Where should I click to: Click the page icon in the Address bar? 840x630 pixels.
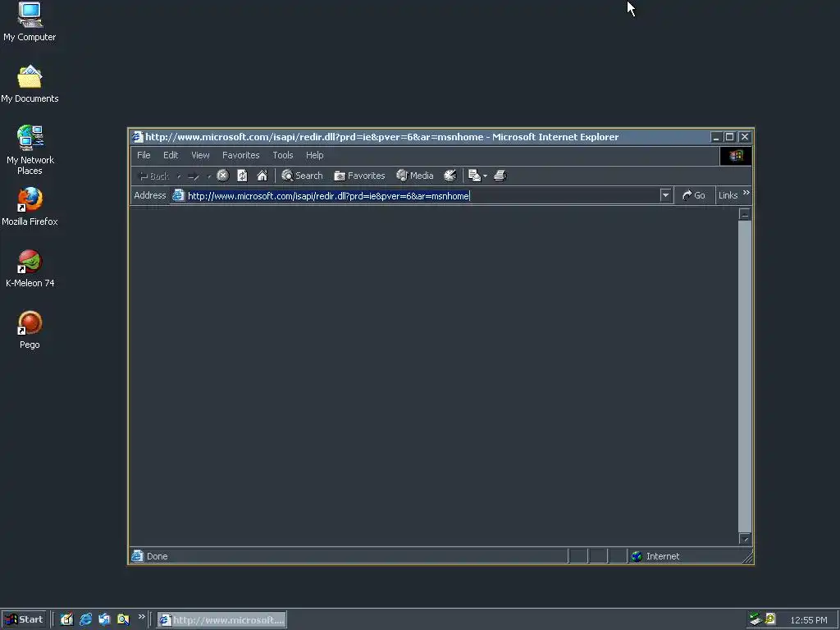pyautogui.click(x=178, y=195)
